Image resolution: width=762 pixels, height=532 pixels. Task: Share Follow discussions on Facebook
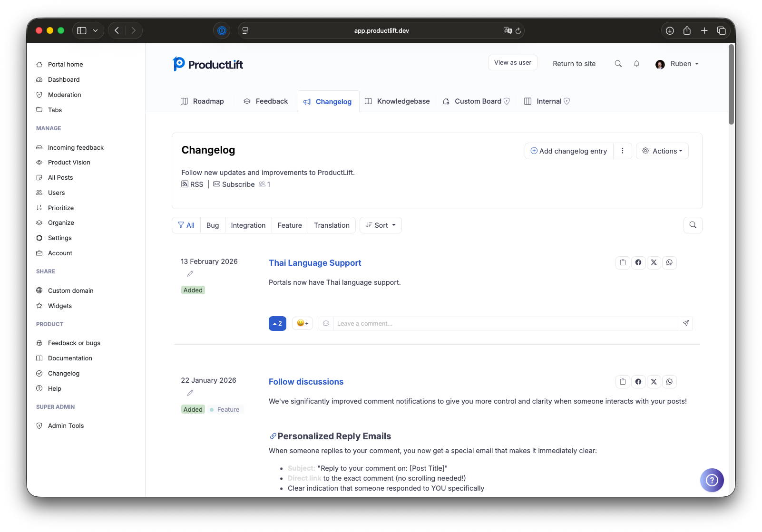tap(638, 382)
